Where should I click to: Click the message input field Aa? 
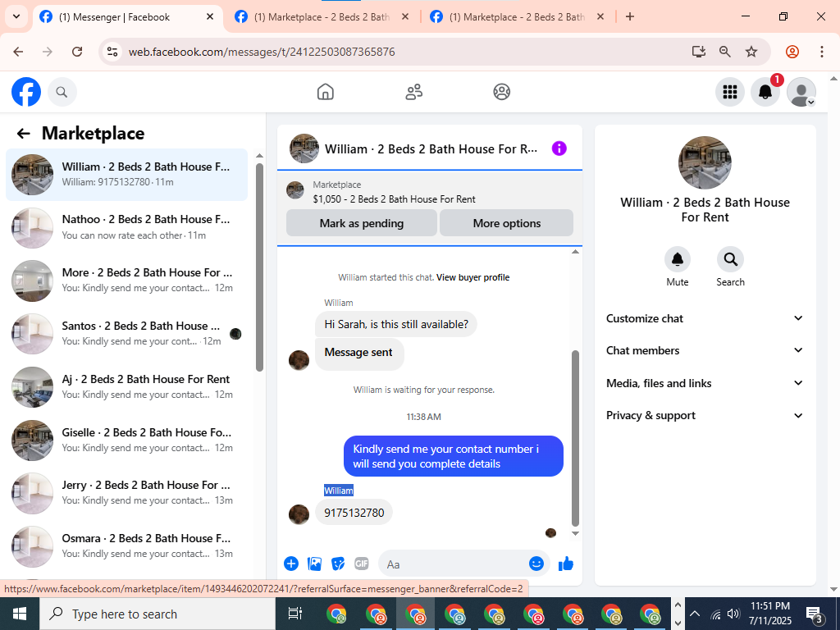point(454,564)
